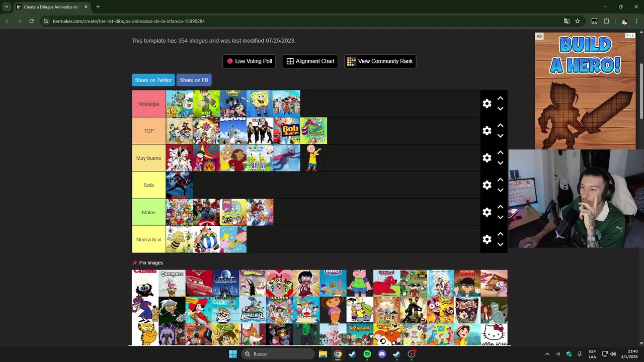Pick the Dora the Explorer thumbnail
This screenshot has width=644, height=362.
(x=333, y=310)
